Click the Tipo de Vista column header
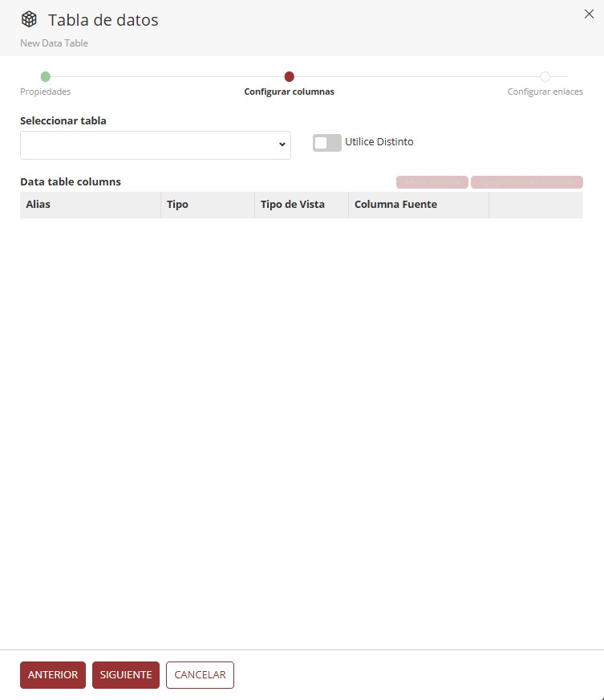Viewport: 604px width, 700px height. [x=293, y=205]
